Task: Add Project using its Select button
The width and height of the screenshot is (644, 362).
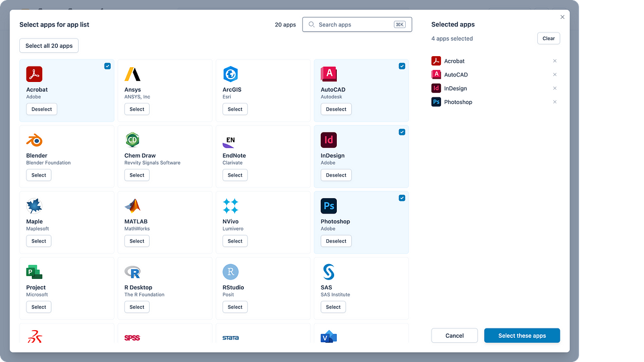Action: pos(39,307)
